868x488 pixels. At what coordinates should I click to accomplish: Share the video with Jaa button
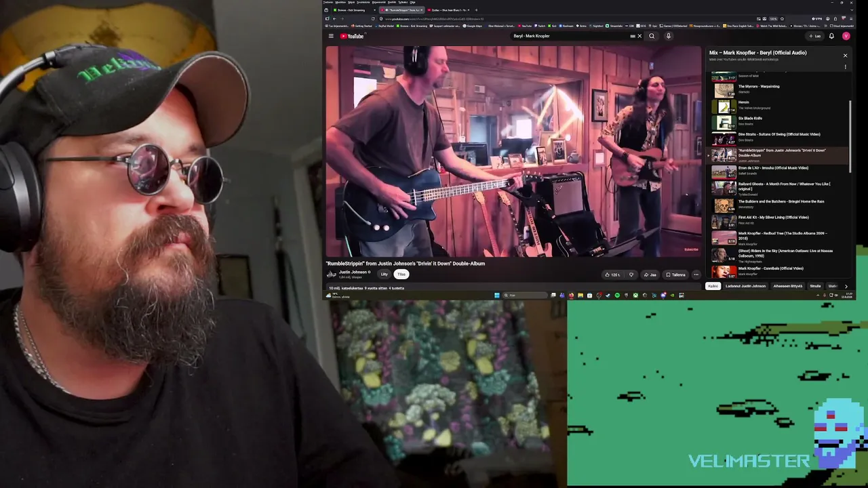point(650,274)
